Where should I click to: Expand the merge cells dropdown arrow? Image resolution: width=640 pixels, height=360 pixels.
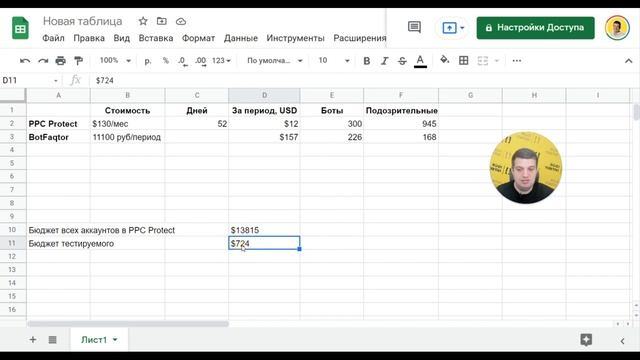[x=497, y=61]
